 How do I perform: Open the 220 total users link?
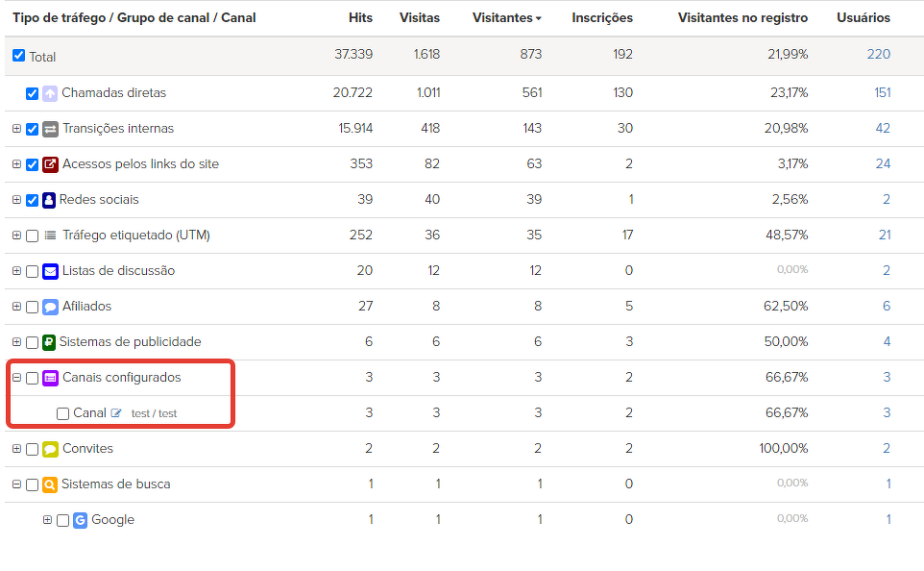tap(878, 54)
